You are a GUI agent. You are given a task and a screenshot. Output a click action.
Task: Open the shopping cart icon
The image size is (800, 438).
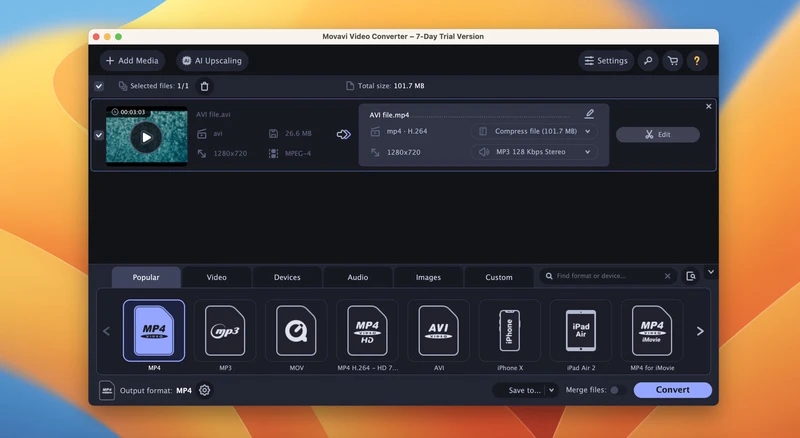[x=673, y=61]
